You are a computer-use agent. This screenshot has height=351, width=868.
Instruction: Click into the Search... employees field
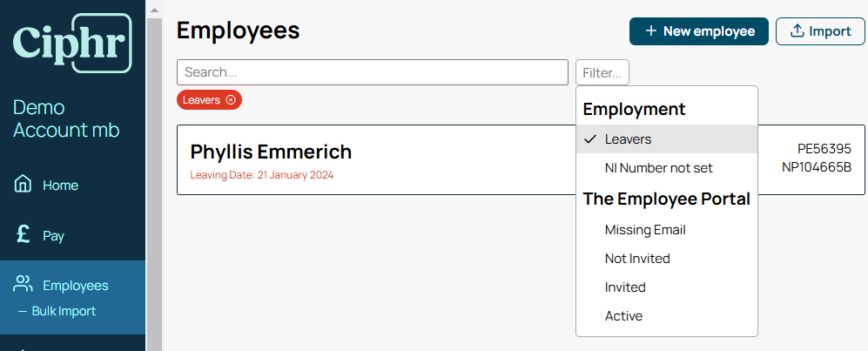pos(373,72)
